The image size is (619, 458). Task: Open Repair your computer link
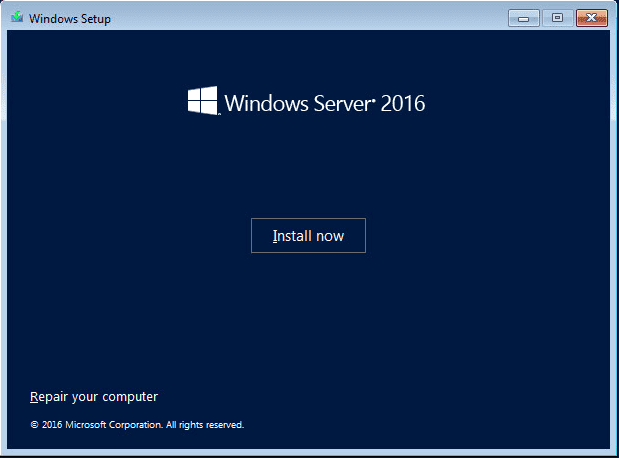[x=94, y=397]
